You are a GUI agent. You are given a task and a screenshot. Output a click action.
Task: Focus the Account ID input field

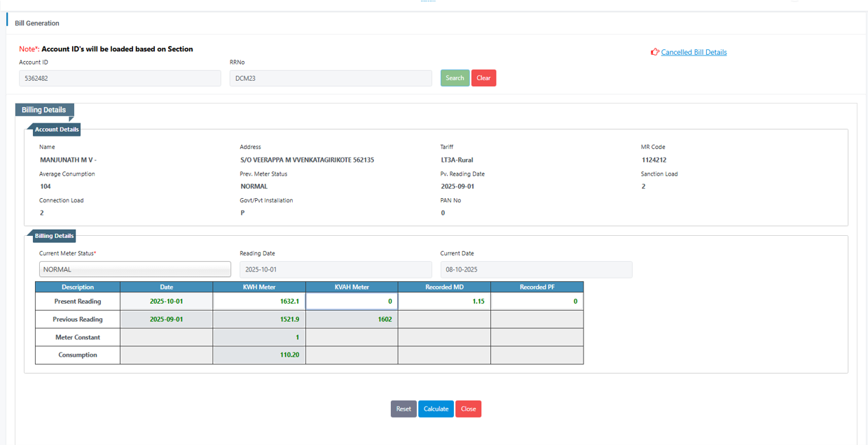(119, 78)
